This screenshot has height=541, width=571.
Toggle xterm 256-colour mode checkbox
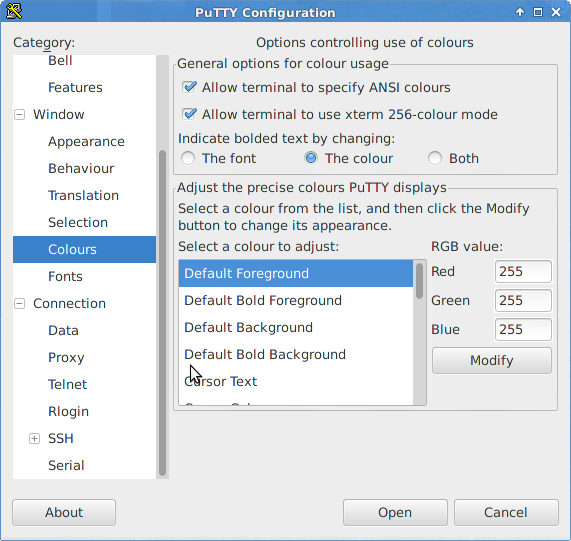[x=189, y=114]
